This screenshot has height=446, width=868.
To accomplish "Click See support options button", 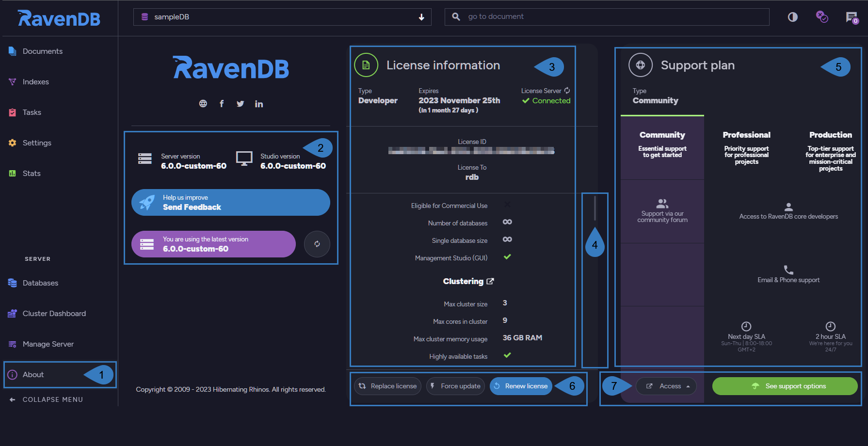I will coord(785,386).
